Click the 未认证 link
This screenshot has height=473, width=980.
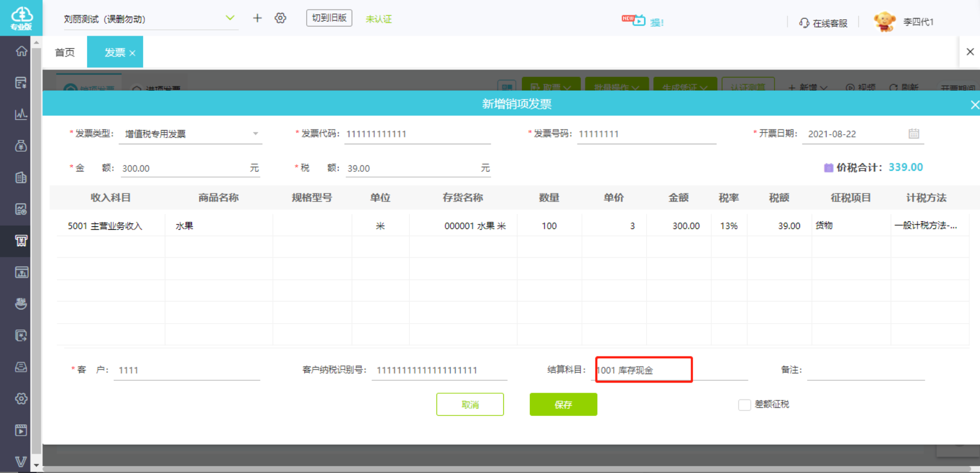click(x=379, y=19)
